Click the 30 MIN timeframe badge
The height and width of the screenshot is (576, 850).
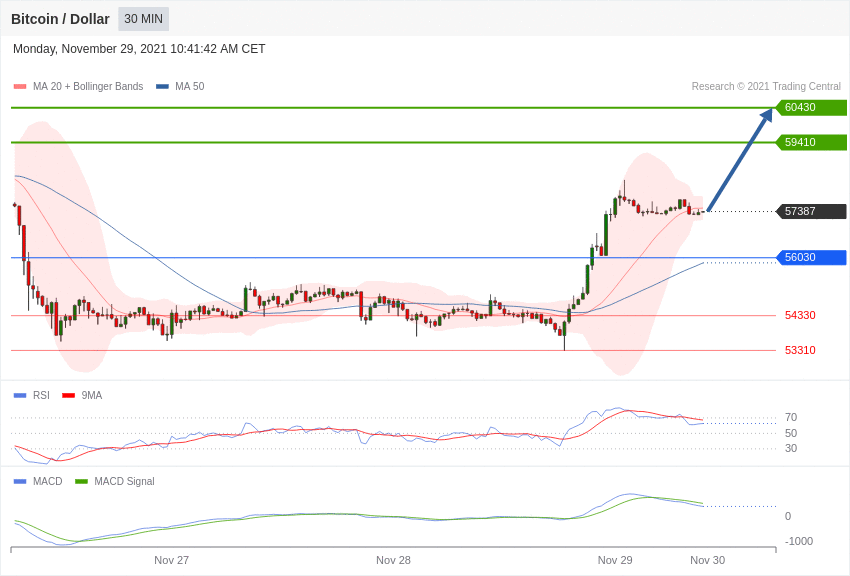pos(144,19)
